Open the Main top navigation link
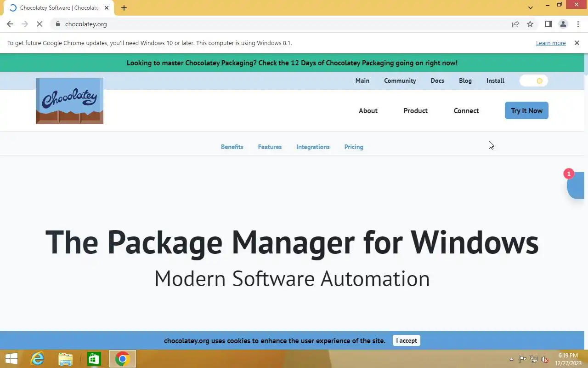This screenshot has height=368, width=588. (362, 80)
